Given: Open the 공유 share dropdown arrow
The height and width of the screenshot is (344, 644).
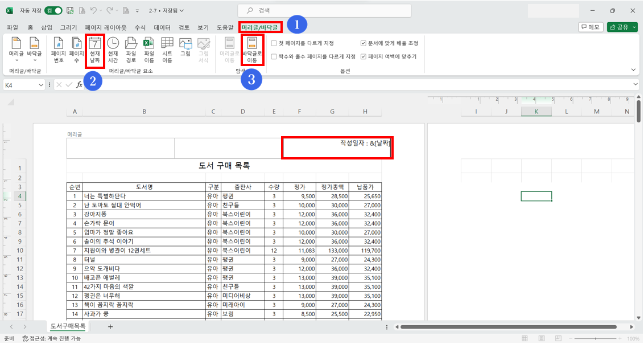Looking at the screenshot, I should click(634, 27).
